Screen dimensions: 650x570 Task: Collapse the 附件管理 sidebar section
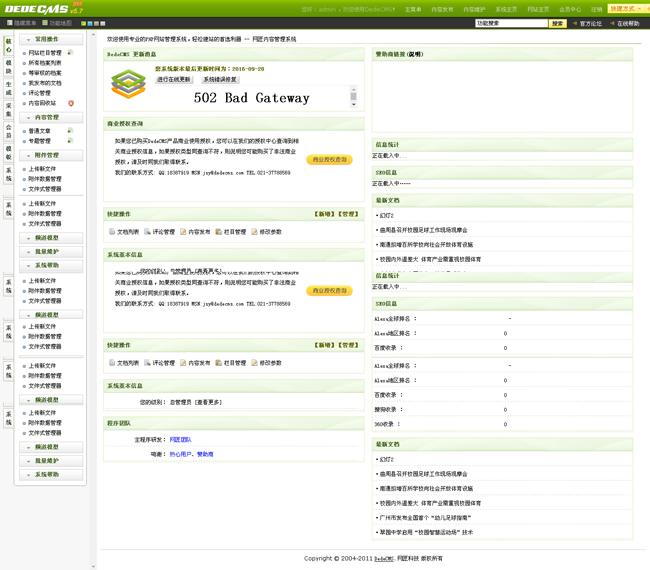pyautogui.click(x=29, y=156)
